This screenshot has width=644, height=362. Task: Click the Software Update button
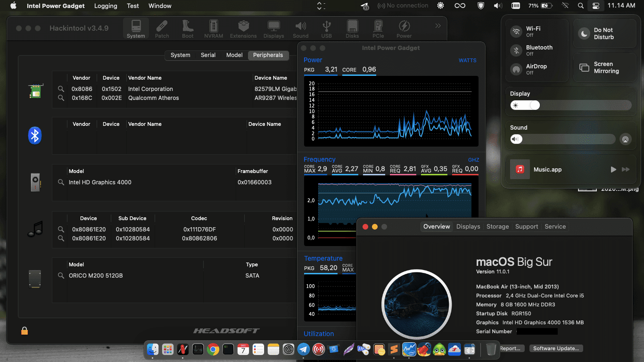556,348
